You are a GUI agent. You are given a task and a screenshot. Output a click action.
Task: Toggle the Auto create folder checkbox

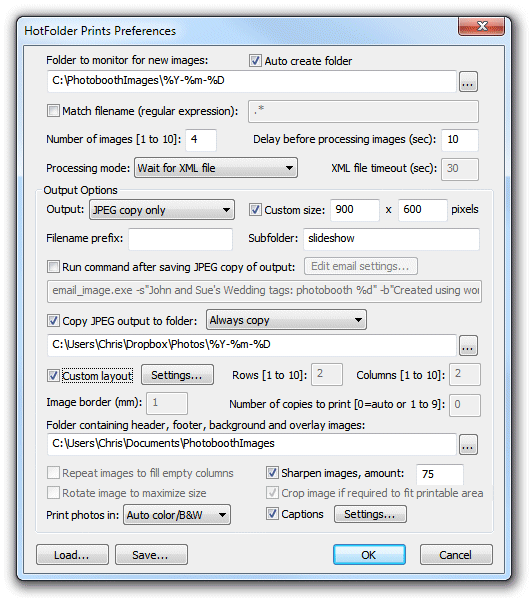(x=255, y=61)
